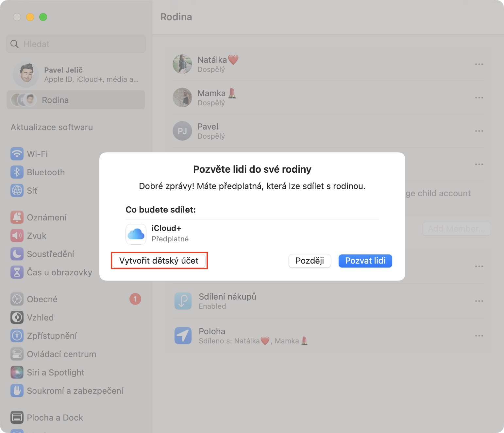Open Oznámení bell icon
Image resolution: width=504 pixels, height=433 pixels.
point(17,217)
